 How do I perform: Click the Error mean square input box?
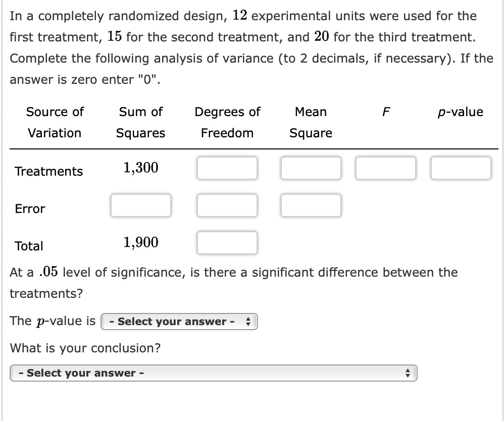[x=311, y=205]
